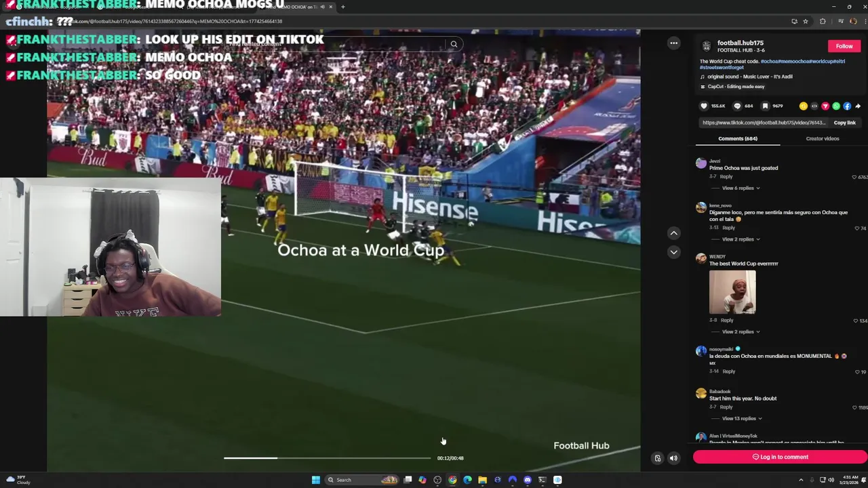
Task: Seek on the video progress bar
Action: (327, 458)
